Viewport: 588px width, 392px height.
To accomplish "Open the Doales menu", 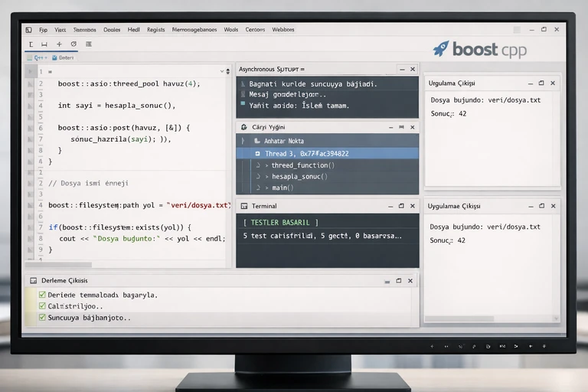I will [112, 30].
